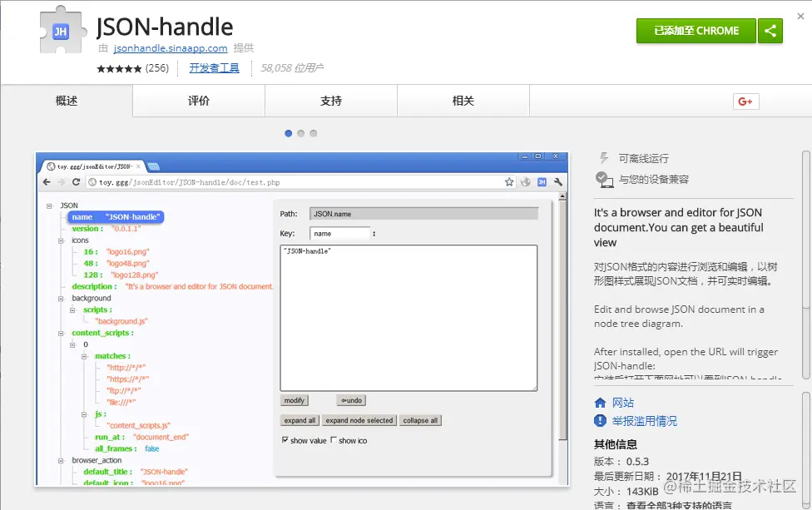Click the Key input field
The width and height of the screenshot is (812, 510).
(x=339, y=234)
